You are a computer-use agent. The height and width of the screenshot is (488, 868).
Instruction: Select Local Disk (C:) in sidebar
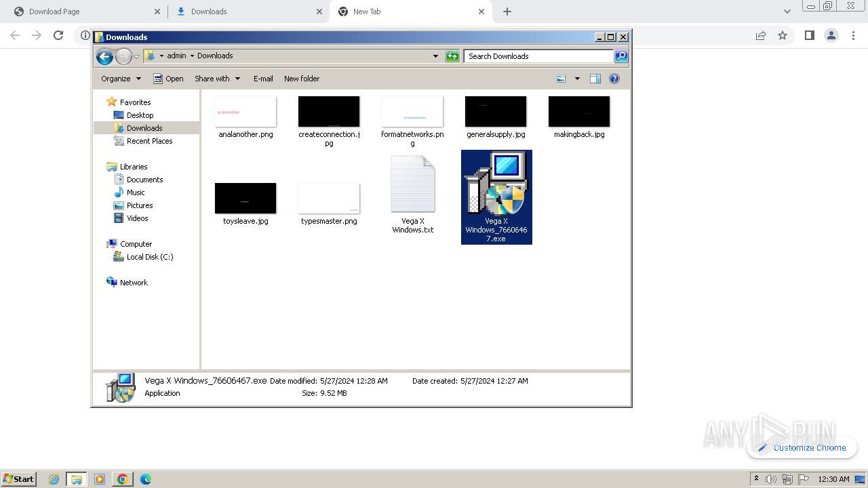149,257
